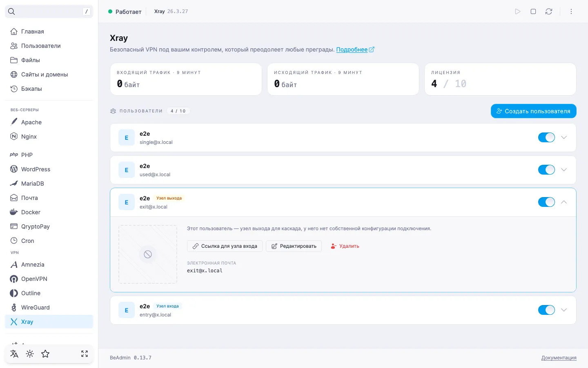Toggle off user single@x.local
The height and width of the screenshot is (368, 588).
[546, 137]
